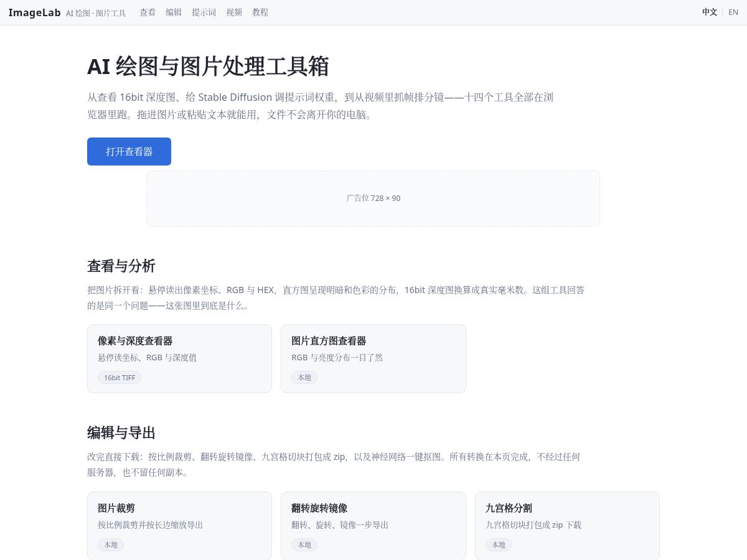Click description 九宫格切块打包成 zip 下载
Screen dimensions: 747x560
click(533, 525)
